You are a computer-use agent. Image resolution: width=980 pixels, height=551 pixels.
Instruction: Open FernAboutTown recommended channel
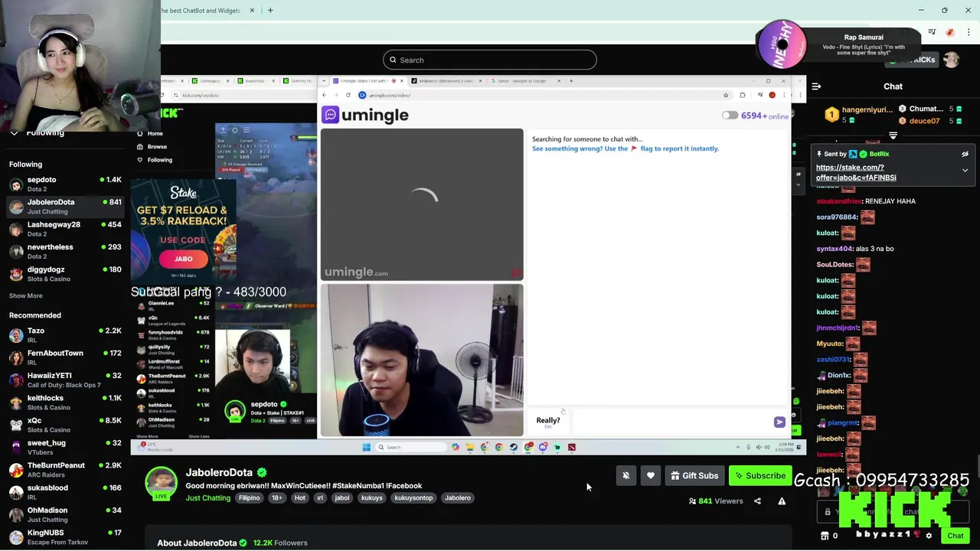click(65, 357)
